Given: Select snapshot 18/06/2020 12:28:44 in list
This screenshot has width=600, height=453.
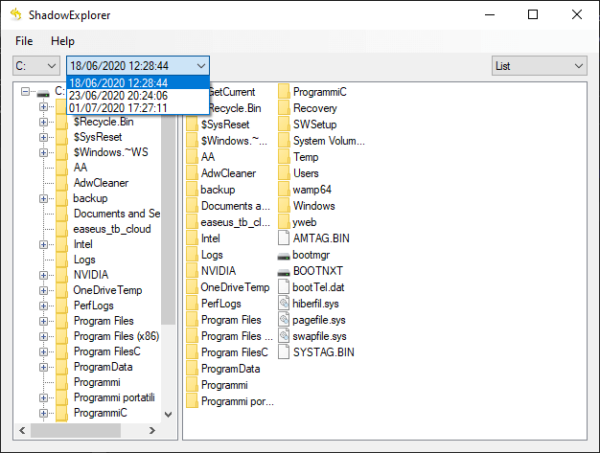Looking at the screenshot, I should 138,83.
